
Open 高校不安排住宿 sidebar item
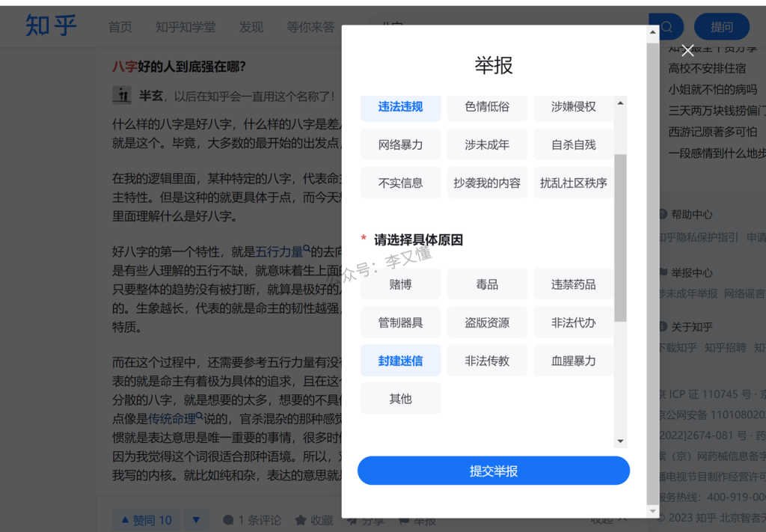click(707, 68)
